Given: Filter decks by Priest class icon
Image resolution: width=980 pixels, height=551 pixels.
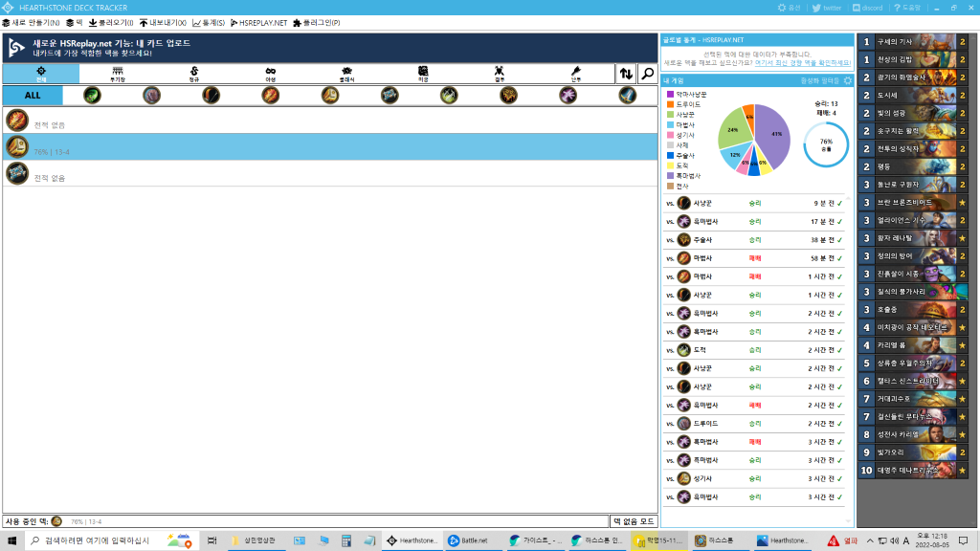Looking at the screenshot, I should 390,96.
